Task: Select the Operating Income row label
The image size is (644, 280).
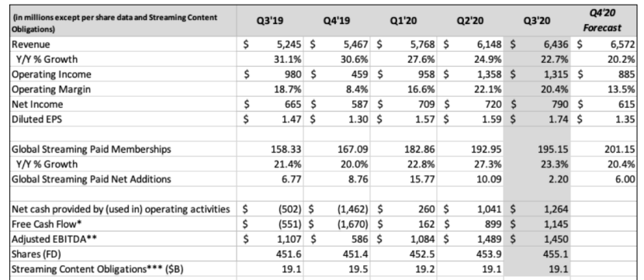Action: 52,74
